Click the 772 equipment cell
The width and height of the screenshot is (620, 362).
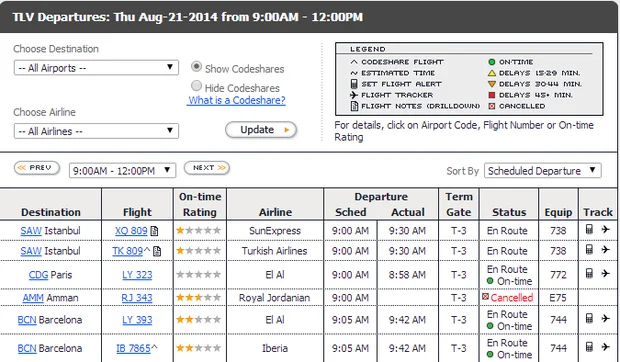(558, 275)
